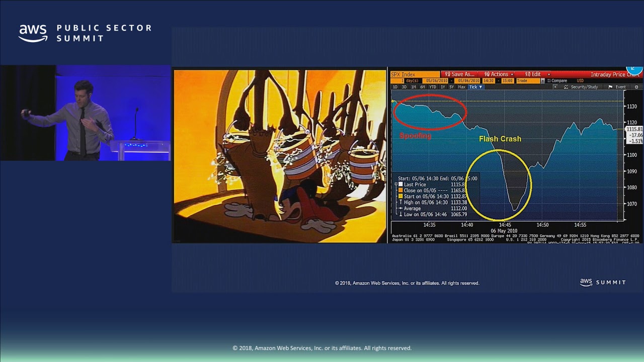Viewport: 644px width, 362px height.
Task: Click the Average marker icon in legend
Action: pos(400,209)
